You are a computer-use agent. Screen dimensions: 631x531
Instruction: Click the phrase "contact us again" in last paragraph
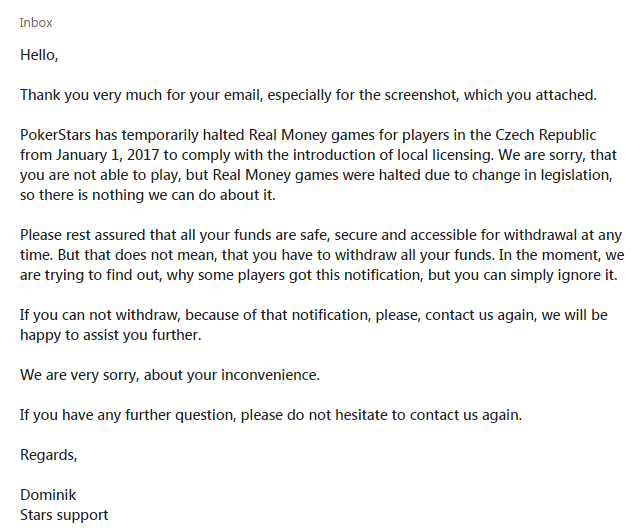point(466,415)
